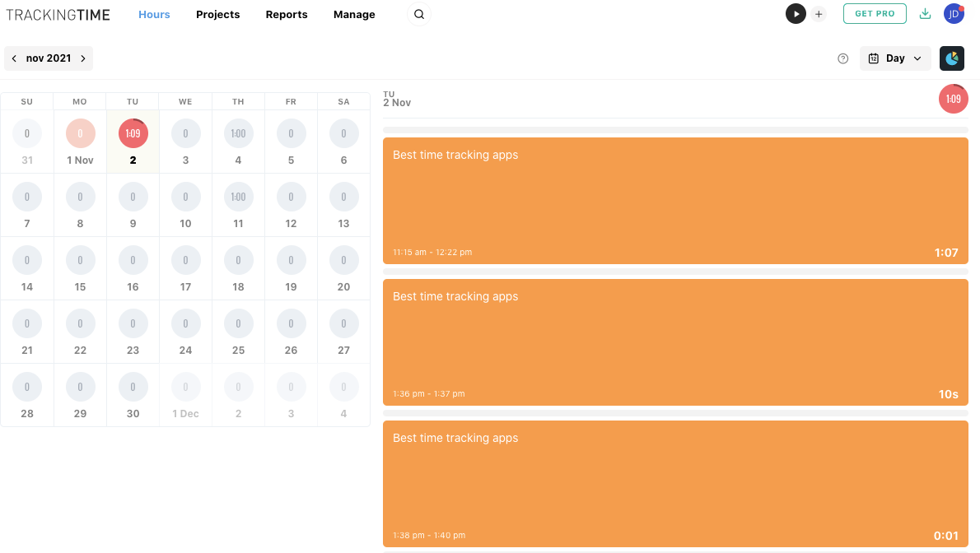
Task: Go to previous month arrow
Action: click(14, 58)
